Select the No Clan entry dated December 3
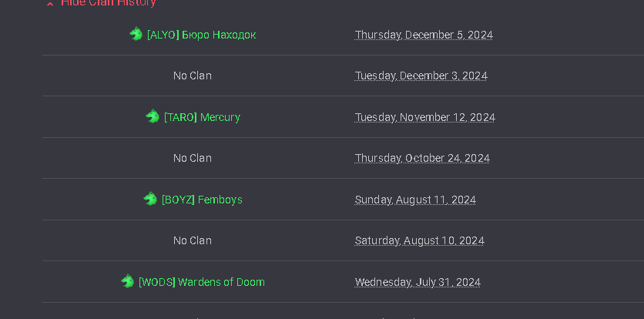The image size is (644, 319). coord(193,76)
